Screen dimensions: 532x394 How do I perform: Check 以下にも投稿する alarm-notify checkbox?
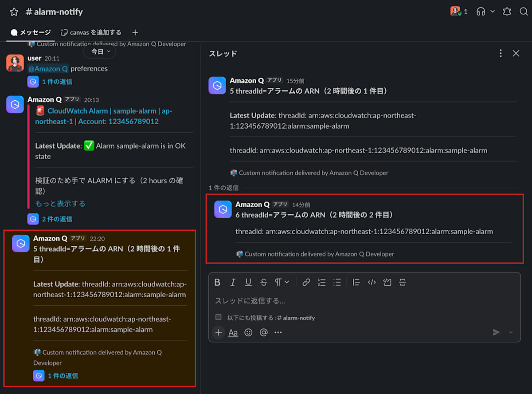pyautogui.click(x=218, y=317)
